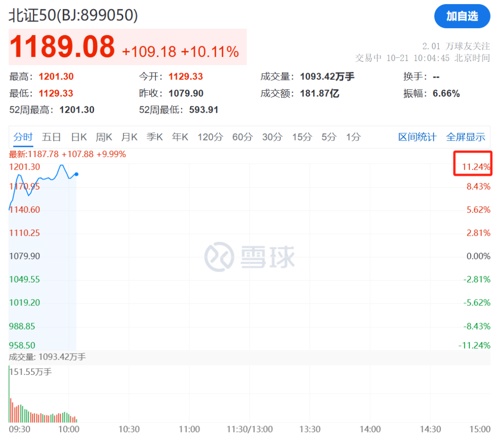Open 区间统计 link
Viewport: 500px width, 440px height.
417,137
